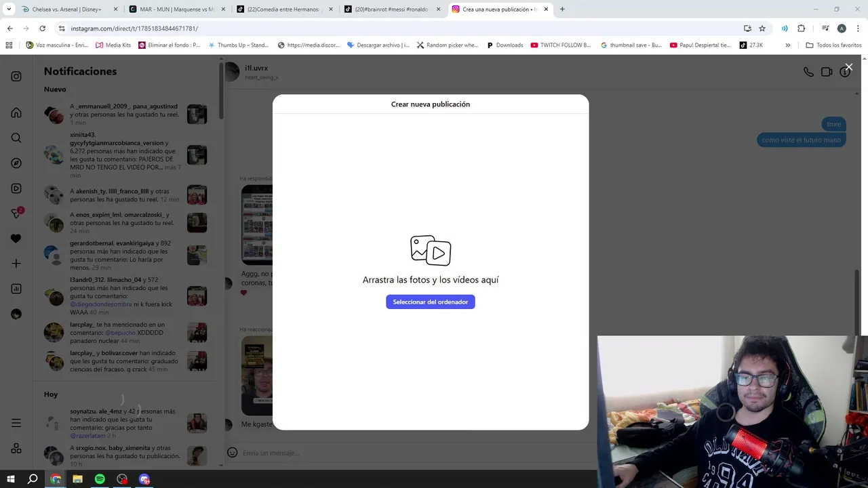Open notification from enos_expim_lml
This screenshot has width=868, height=488.
coord(125,222)
